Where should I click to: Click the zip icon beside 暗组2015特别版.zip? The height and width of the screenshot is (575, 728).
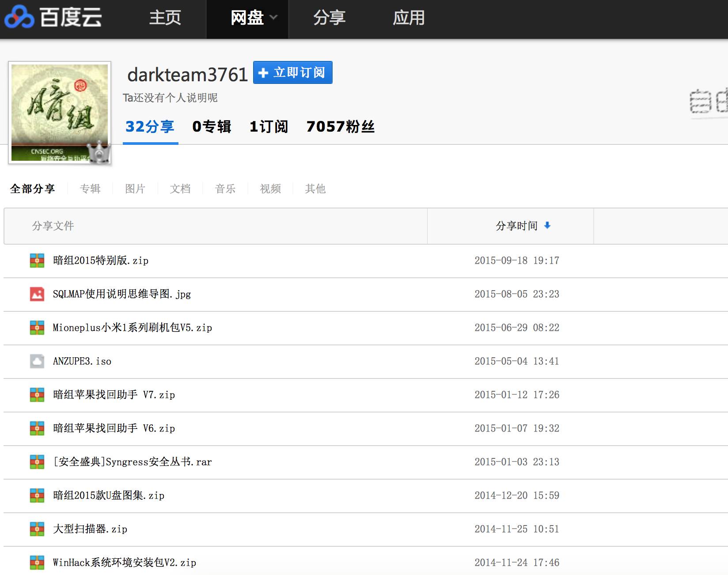click(x=37, y=261)
